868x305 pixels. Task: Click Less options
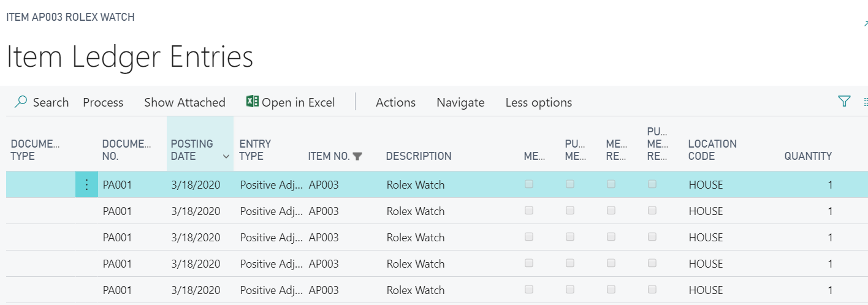[538, 102]
